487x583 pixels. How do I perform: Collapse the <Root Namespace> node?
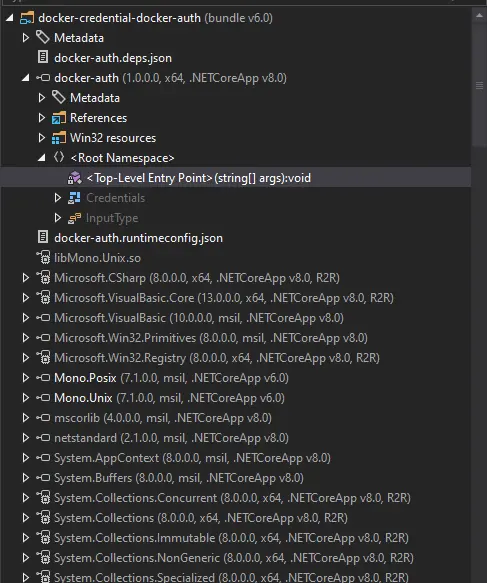[42, 158]
